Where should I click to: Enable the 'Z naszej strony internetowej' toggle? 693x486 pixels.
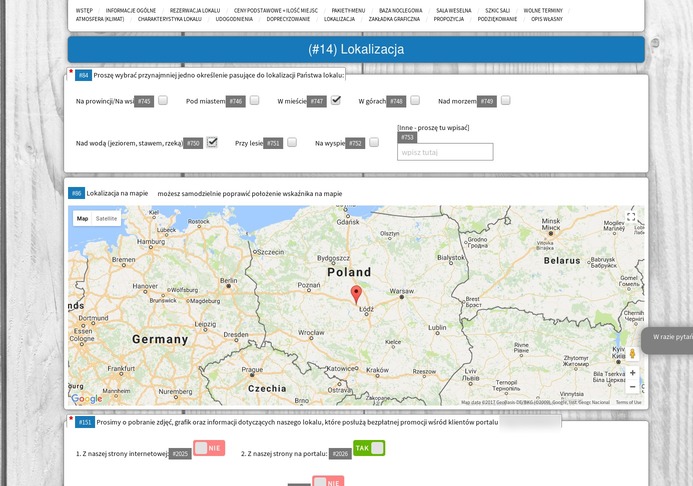coord(209,448)
